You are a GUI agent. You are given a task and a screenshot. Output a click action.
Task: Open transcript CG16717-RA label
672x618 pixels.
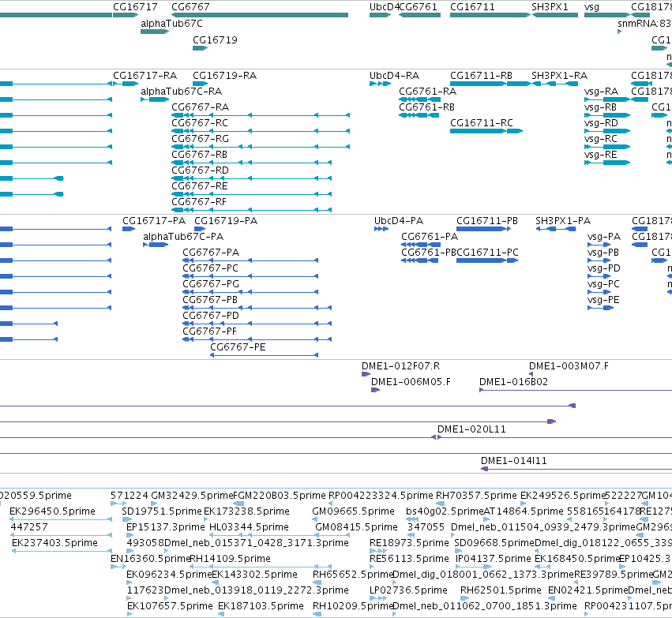[145, 76]
